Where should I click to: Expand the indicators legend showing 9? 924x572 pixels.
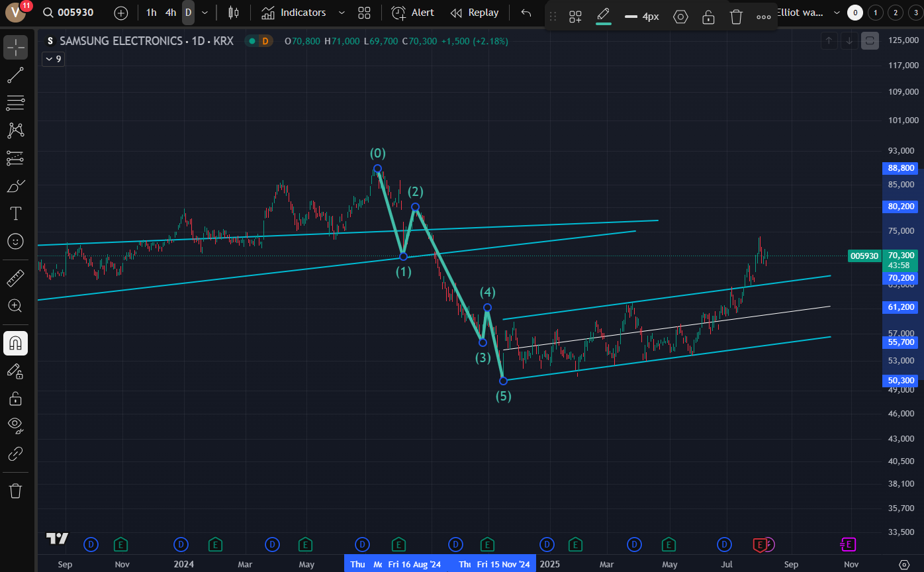tap(53, 59)
